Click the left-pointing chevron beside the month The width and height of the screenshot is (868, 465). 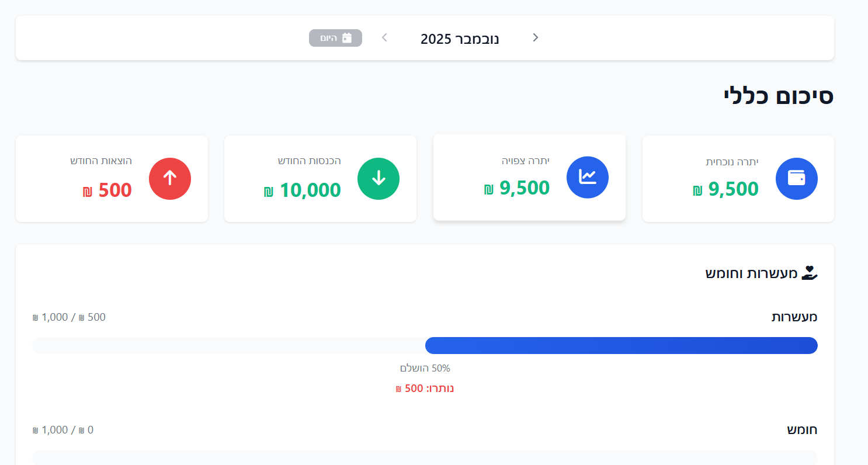(384, 38)
